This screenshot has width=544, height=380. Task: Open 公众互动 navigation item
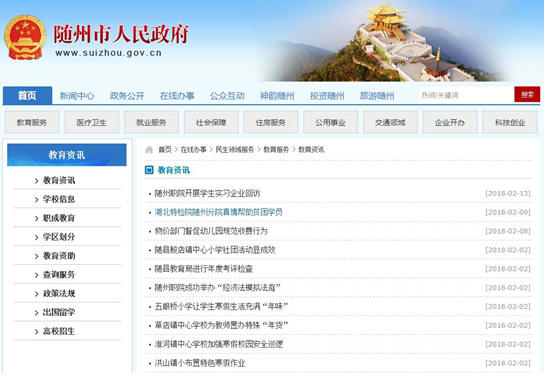[x=227, y=96]
